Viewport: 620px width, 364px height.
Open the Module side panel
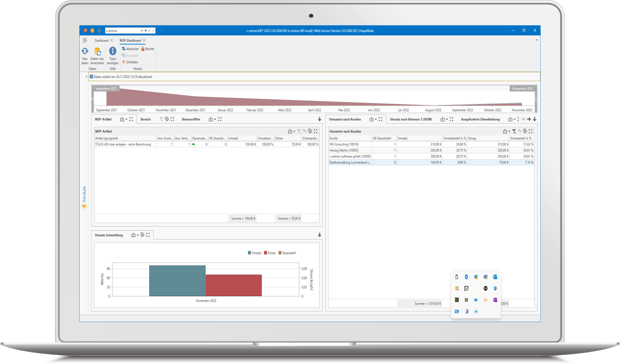pyautogui.click(x=83, y=196)
